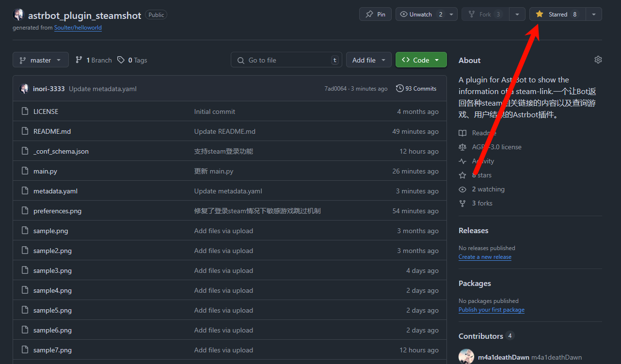
Task: Open the Initial commit message link
Action: [215, 111]
